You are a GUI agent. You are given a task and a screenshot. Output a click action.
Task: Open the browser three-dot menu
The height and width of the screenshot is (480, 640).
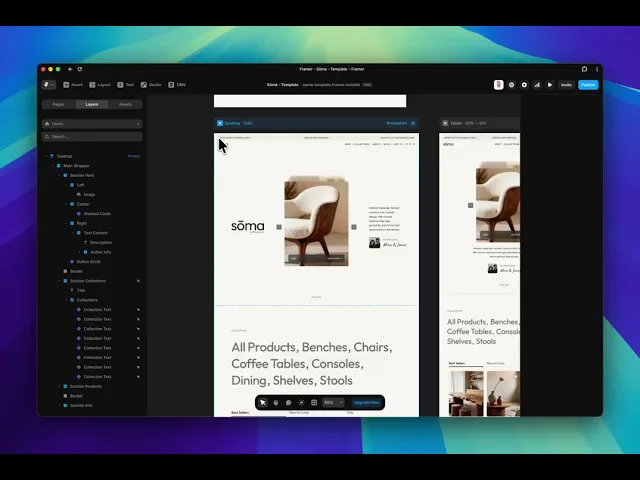click(597, 69)
